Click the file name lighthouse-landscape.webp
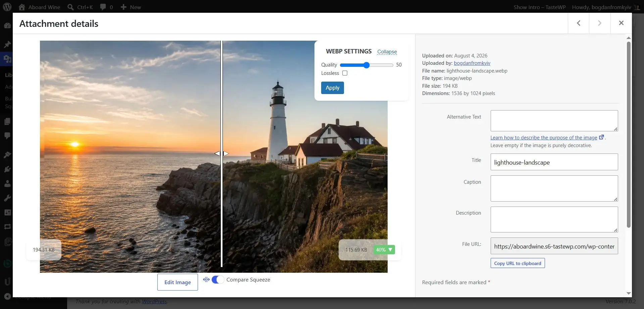 click(477, 71)
